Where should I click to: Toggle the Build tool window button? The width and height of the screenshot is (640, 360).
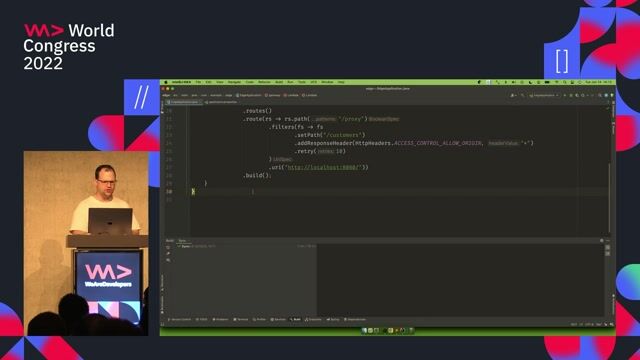click(x=296, y=320)
